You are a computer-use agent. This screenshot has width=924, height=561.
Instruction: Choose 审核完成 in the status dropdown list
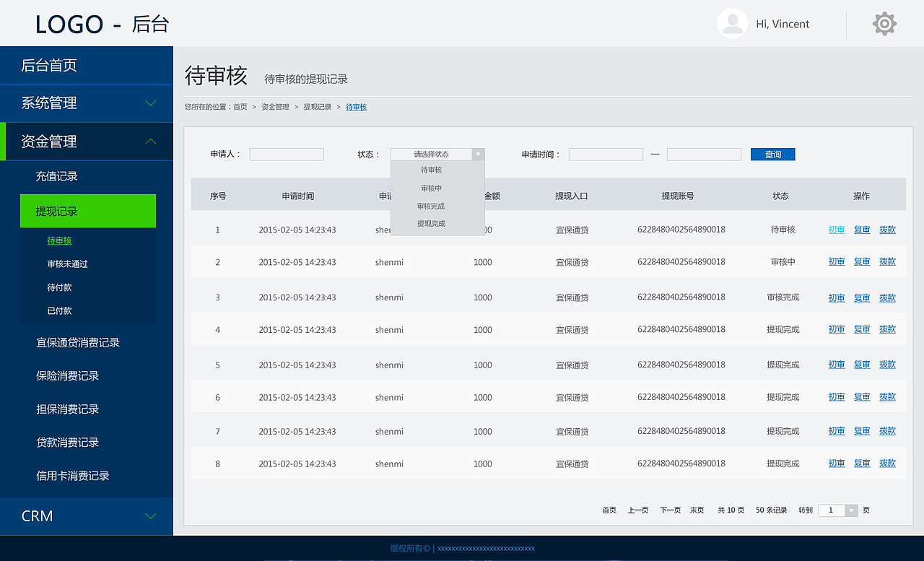click(431, 206)
